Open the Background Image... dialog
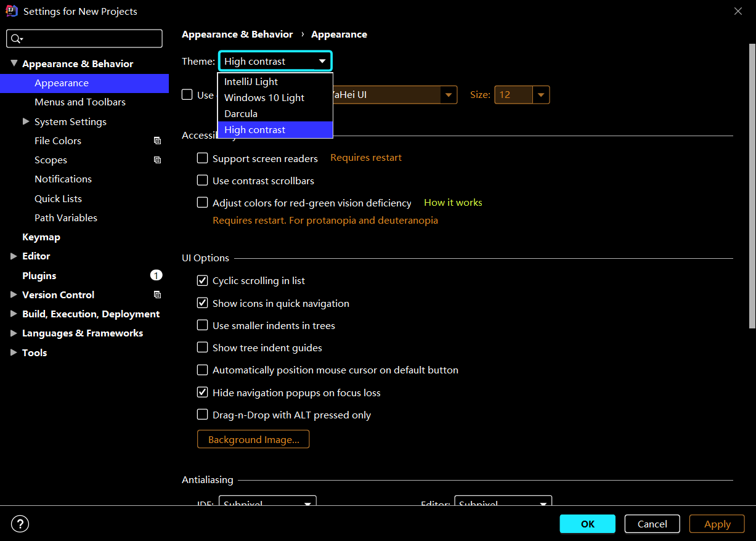The width and height of the screenshot is (756, 541). coord(253,439)
